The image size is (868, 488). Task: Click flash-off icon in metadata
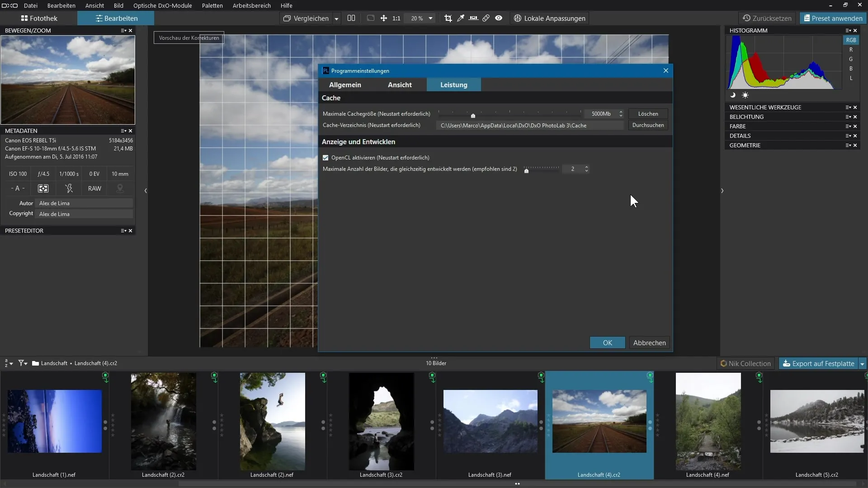(x=69, y=188)
